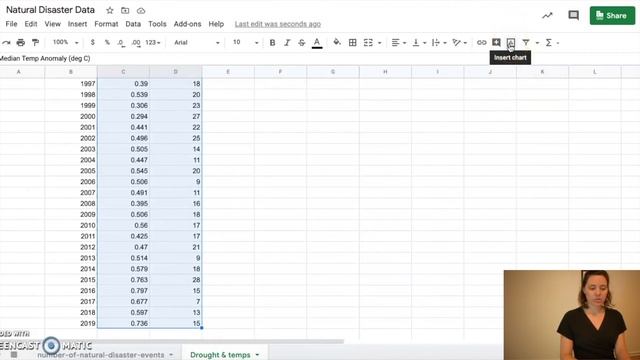Open the Edit menu

[x=31, y=24]
